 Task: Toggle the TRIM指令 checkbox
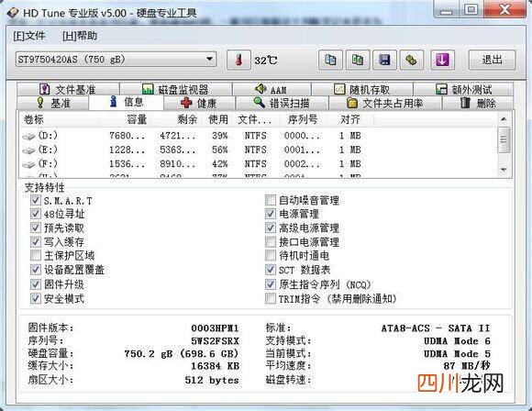pos(271,298)
